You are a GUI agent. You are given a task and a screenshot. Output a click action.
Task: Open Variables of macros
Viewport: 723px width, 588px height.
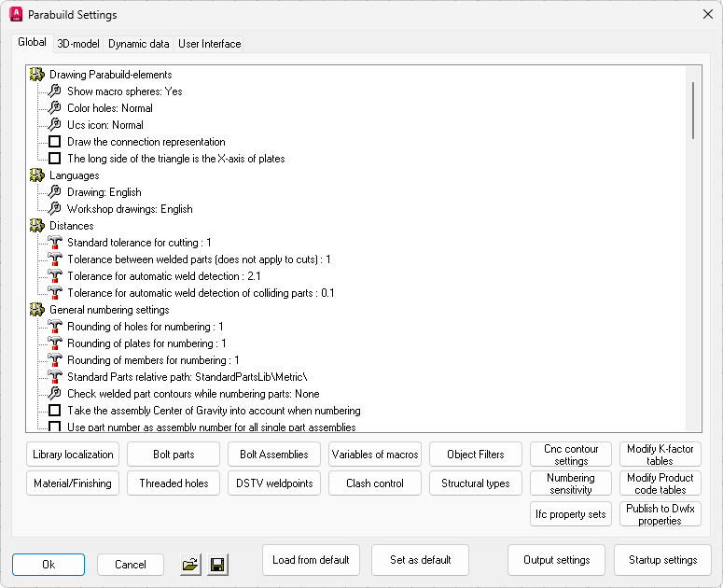tap(375, 455)
